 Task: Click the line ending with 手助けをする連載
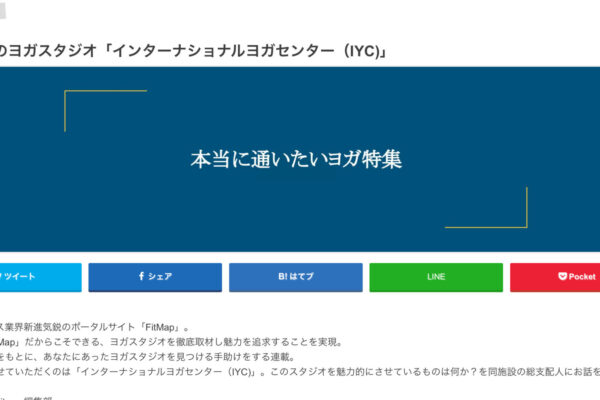pyautogui.click(x=150, y=356)
